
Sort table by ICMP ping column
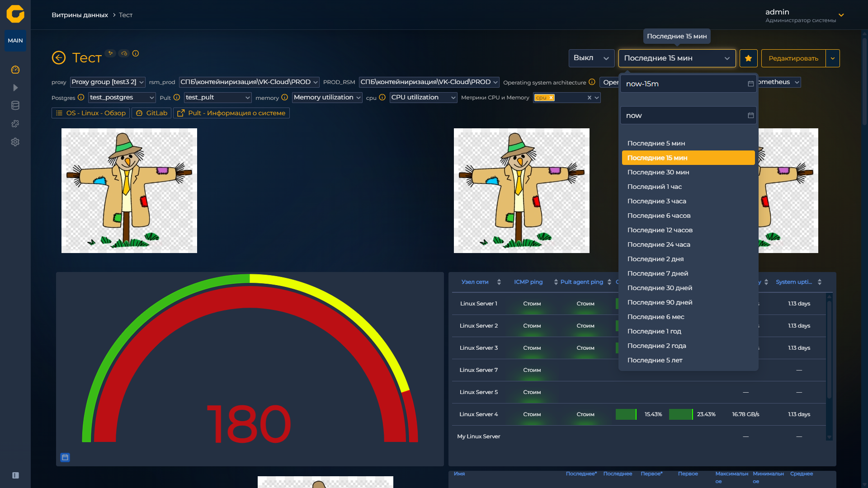tap(556, 282)
